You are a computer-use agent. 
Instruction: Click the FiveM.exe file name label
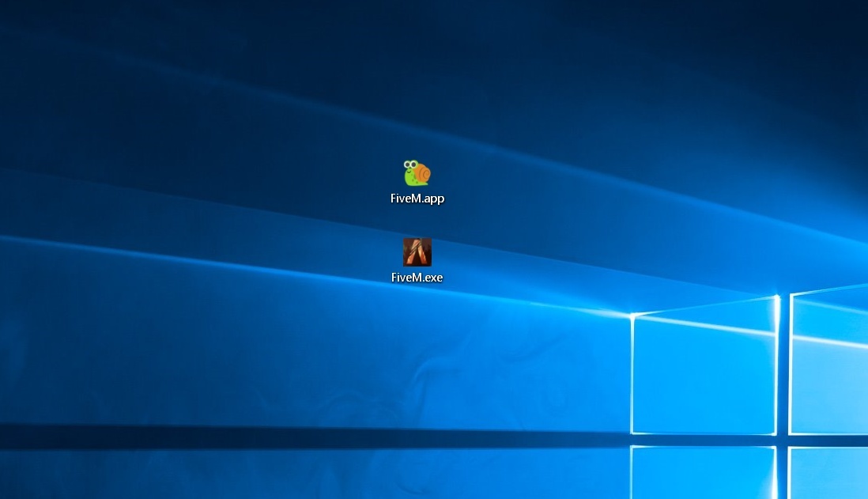pyautogui.click(x=417, y=278)
